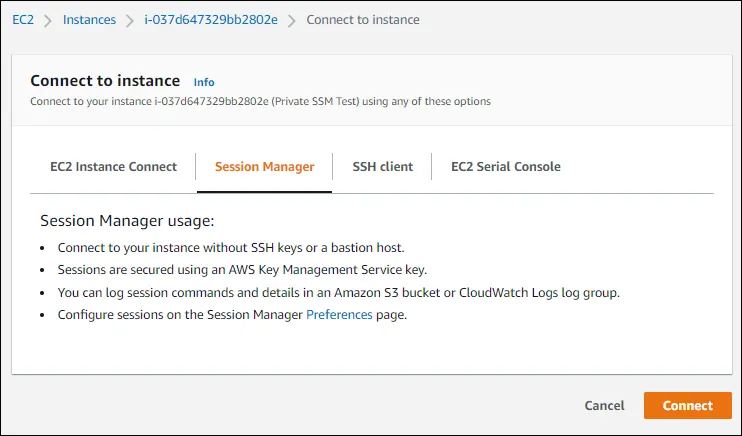The image size is (742, 436).
Task: Open the SSH client tab
Action: pyautogui.click(x=383, y=167)
